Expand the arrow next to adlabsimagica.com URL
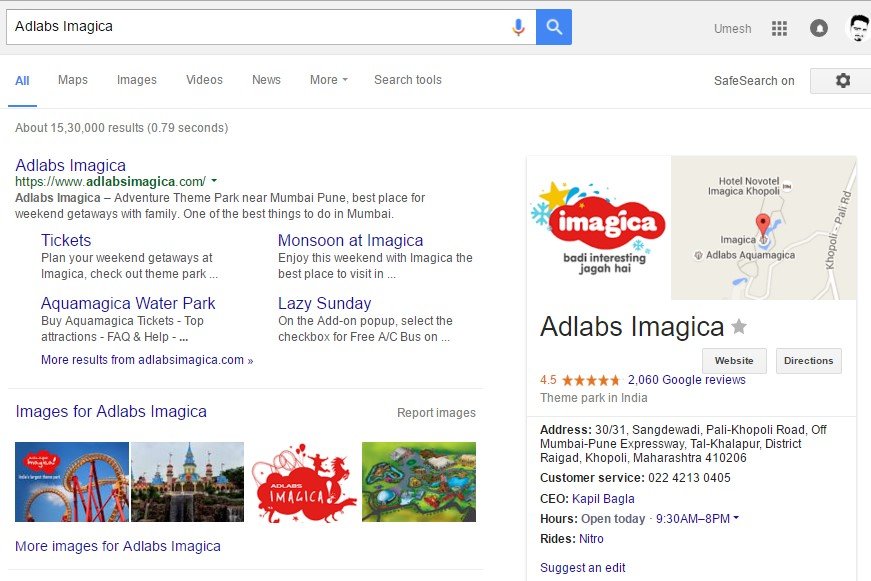The width and height of the screenshot is (871, 581). (x=214, y=181)
